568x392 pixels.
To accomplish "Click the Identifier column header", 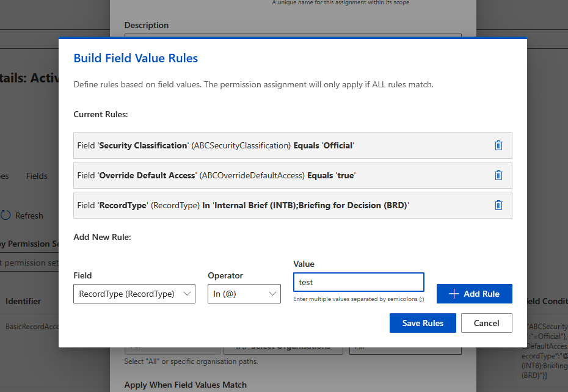I will tap(23, 301).
